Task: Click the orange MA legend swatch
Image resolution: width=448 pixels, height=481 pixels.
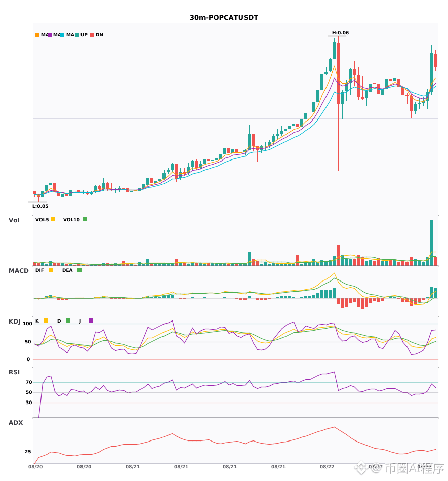Action: coord(37,35)
